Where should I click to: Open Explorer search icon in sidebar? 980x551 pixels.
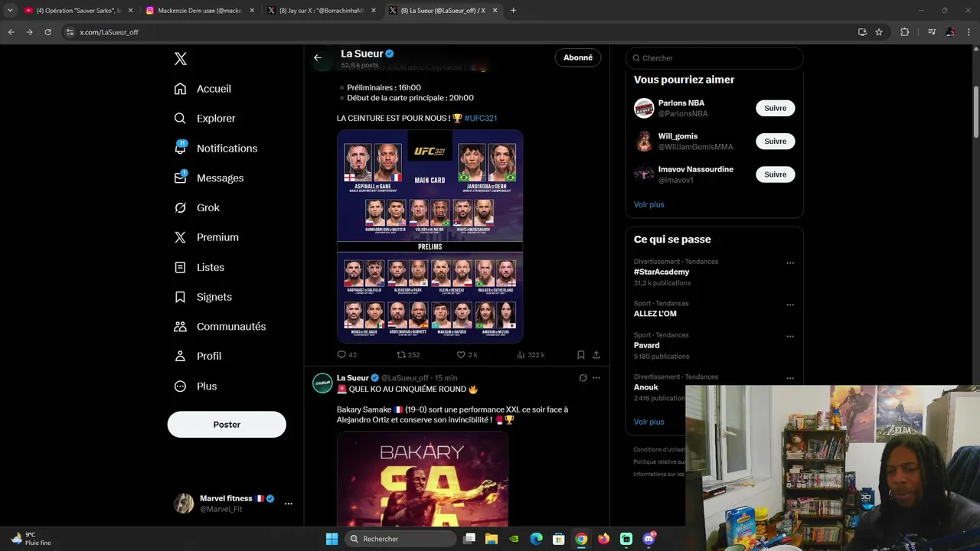pos(180,119)
